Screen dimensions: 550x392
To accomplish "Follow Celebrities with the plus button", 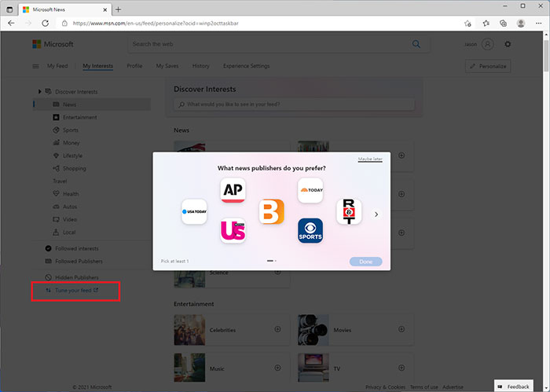I will (x=277, y=330).
